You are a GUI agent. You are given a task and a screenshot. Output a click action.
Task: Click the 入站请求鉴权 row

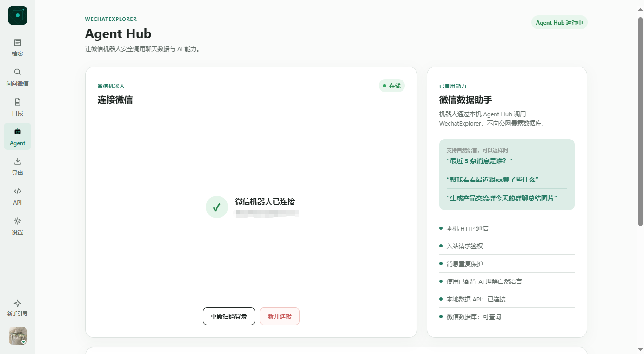pos(507,246)
